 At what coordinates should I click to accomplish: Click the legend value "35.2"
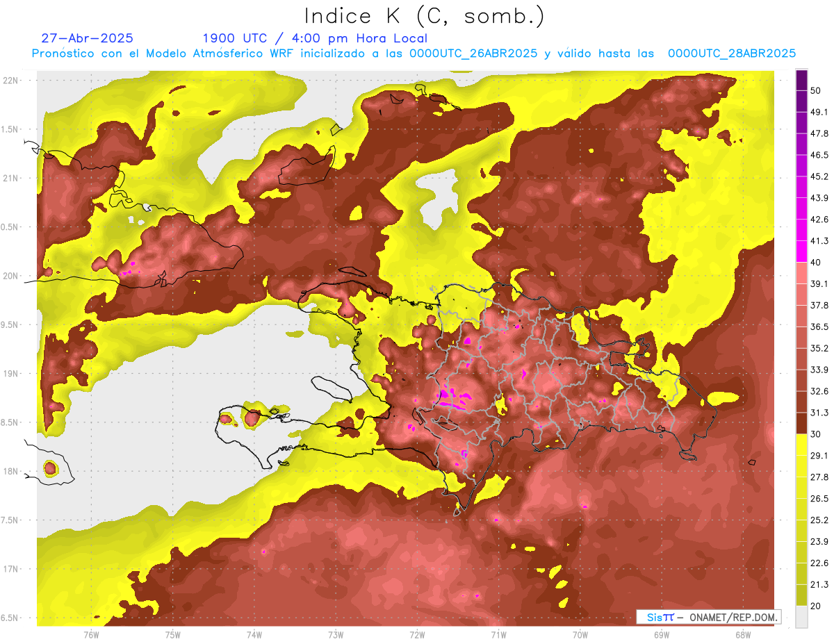tap(819, 348)
